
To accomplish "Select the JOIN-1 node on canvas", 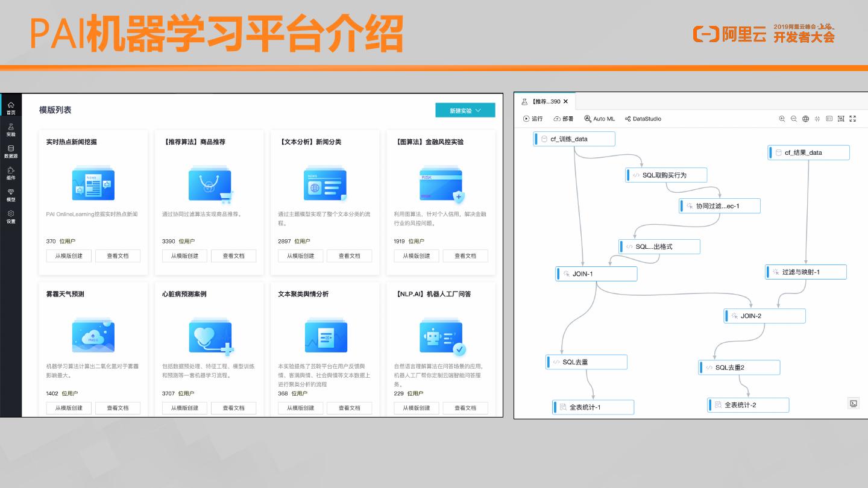I will click(597, 274).
